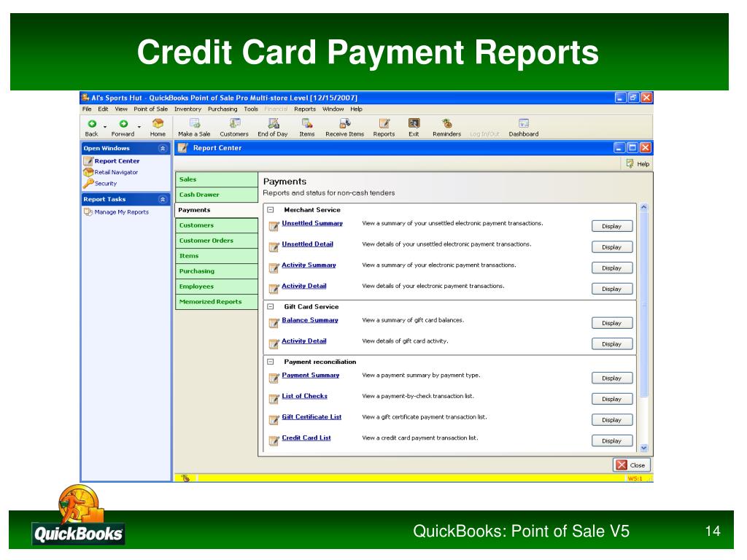This screenshot has width=747, height=560.
Task: Click the Help icon in Report Center
Action: pos(630,163)
